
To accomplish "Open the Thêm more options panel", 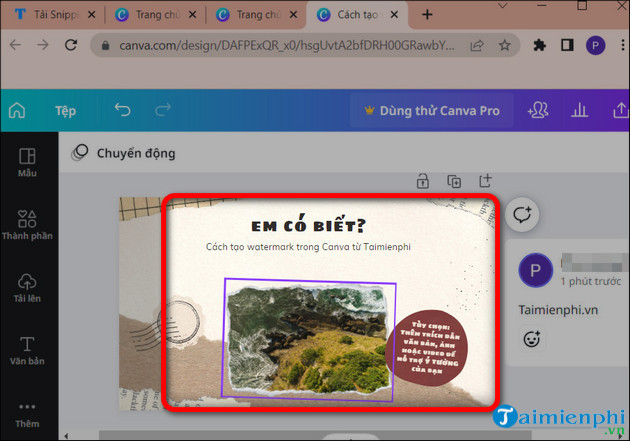I will pyautogui.click(x=27, y=416).
